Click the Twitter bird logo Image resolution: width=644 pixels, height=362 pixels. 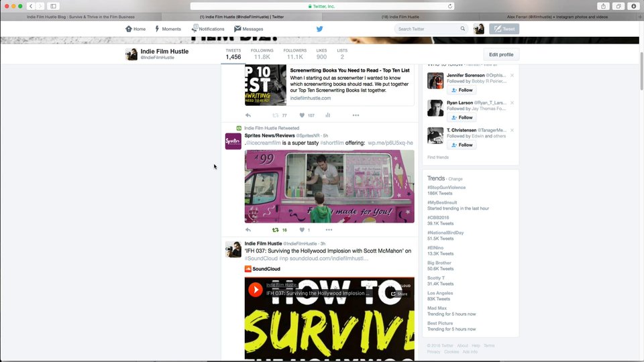coord(319,29)
